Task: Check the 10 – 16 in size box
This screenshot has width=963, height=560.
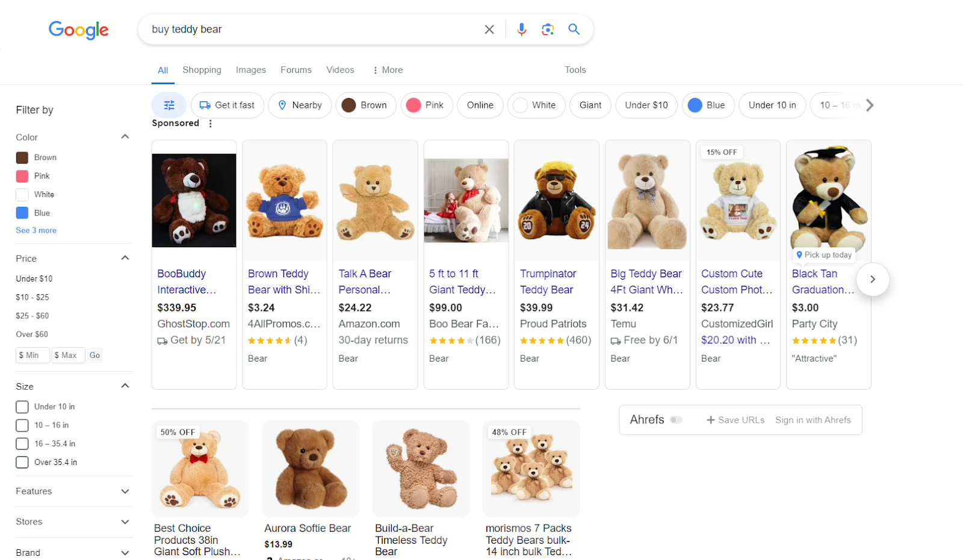Action: click(x=22, y=426)
